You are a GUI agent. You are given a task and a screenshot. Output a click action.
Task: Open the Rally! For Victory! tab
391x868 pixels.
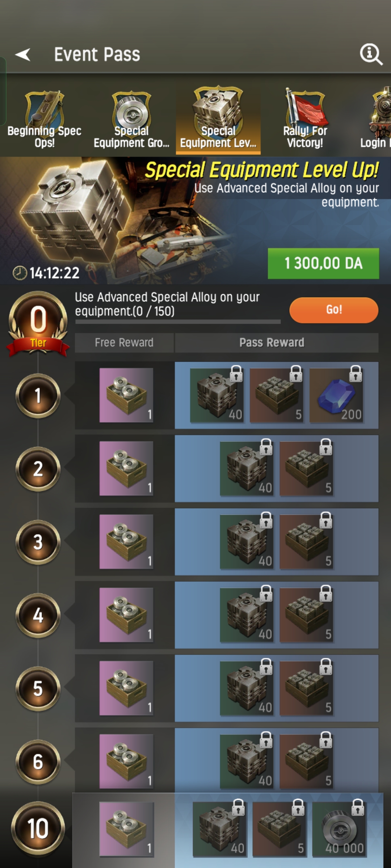coord(305,119)
